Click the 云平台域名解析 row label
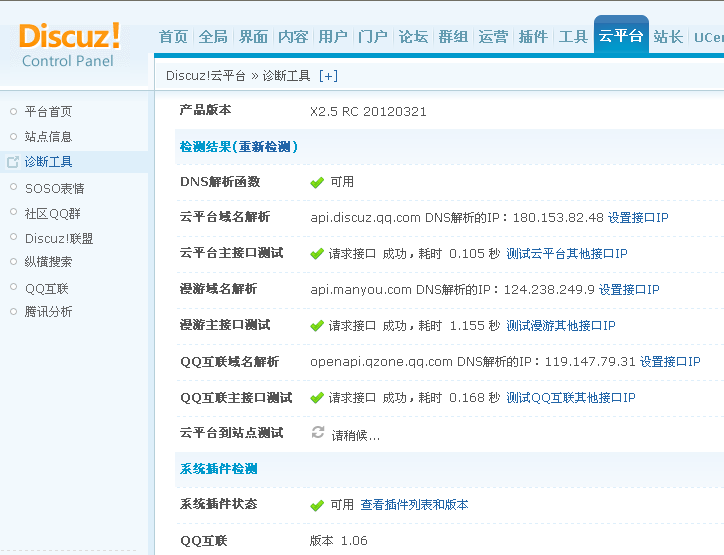 pyautogui.click(x=225, y=217)
